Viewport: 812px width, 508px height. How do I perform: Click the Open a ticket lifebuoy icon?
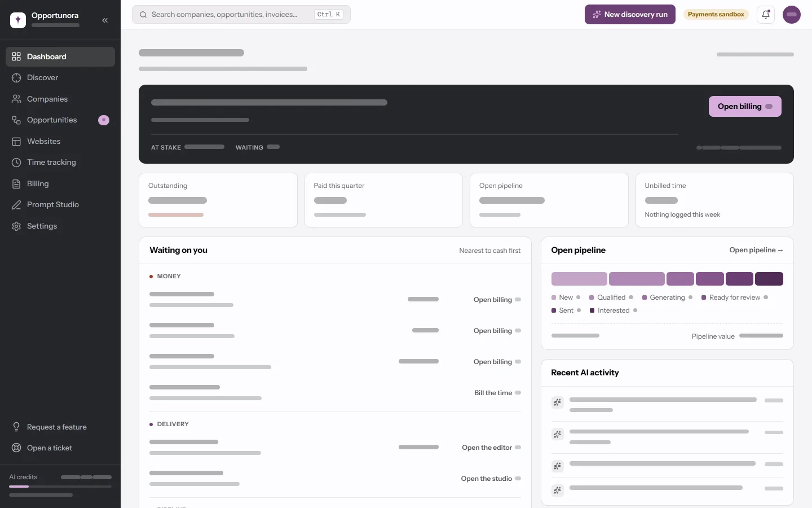click(16, 448)
